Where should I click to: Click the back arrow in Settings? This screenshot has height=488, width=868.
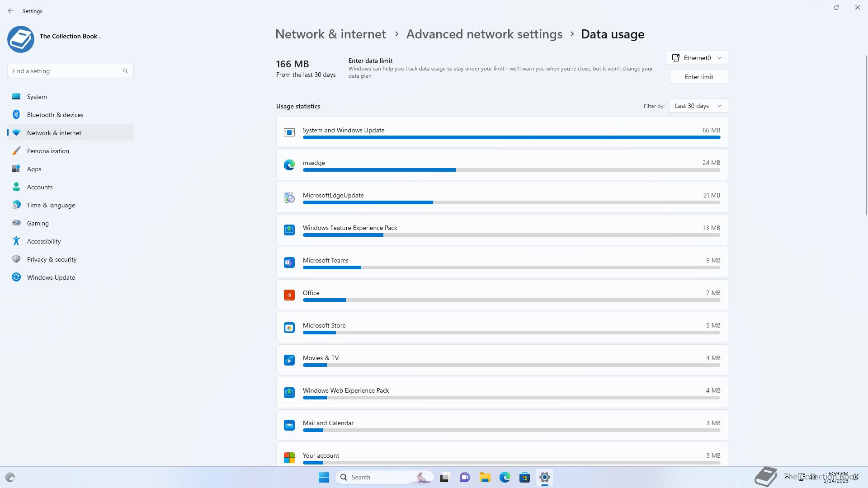(11, 11)
